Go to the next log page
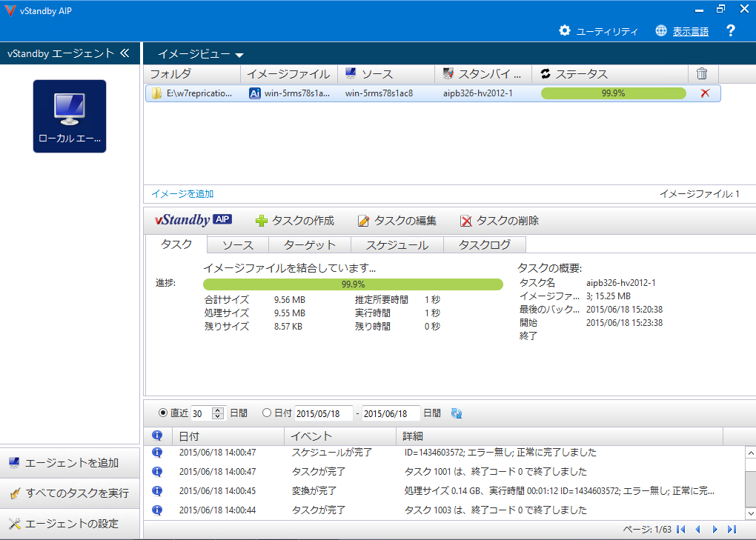 [714, 529]
